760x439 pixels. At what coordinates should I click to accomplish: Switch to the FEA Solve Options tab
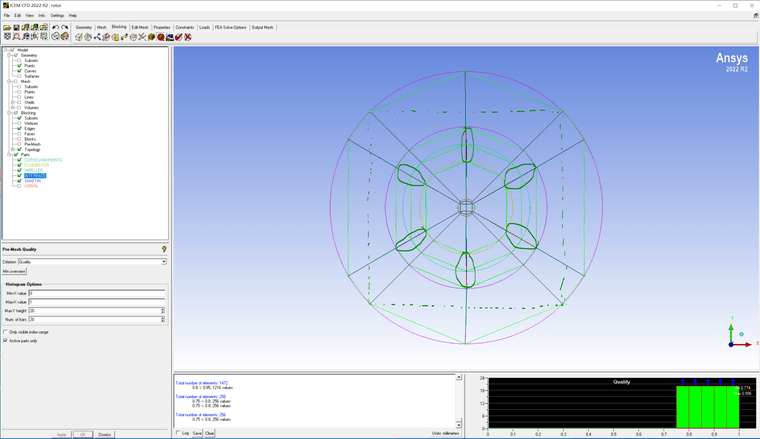231,27
